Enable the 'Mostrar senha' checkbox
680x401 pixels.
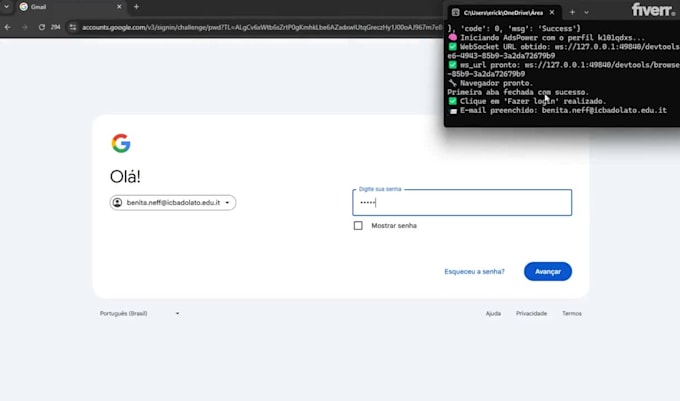(x=358, y=225)
